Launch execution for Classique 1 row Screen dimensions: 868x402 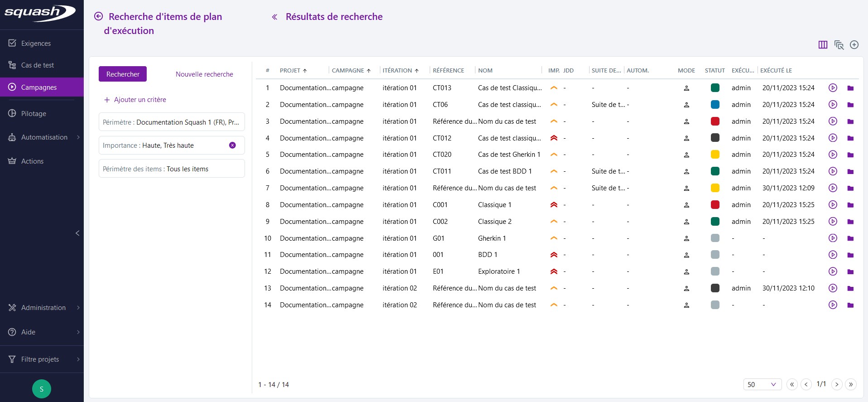click(x=833, y=205)
